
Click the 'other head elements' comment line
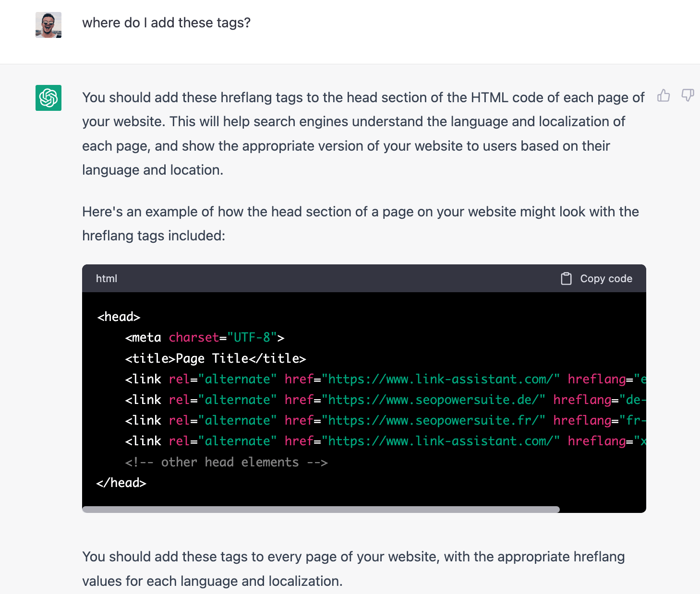226,462
